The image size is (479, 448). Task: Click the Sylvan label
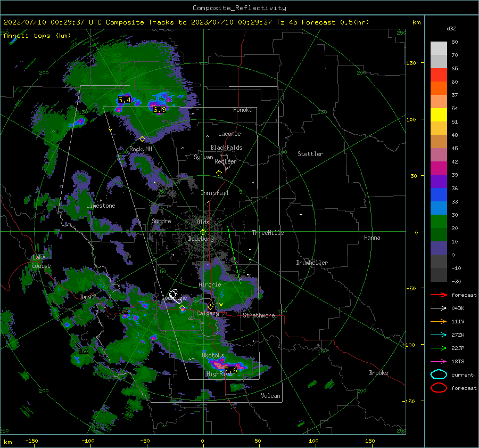(x=203, y=157)
